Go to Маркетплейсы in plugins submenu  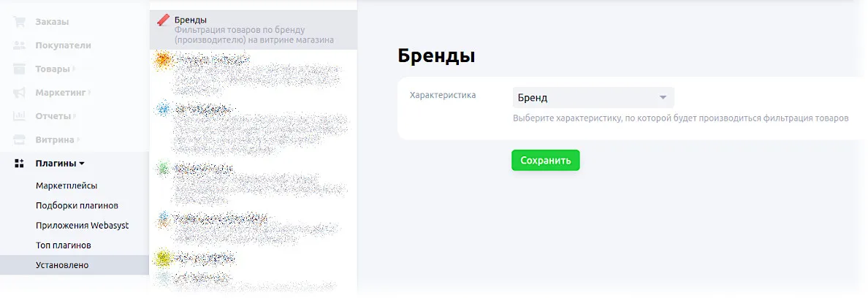[66, 186]
